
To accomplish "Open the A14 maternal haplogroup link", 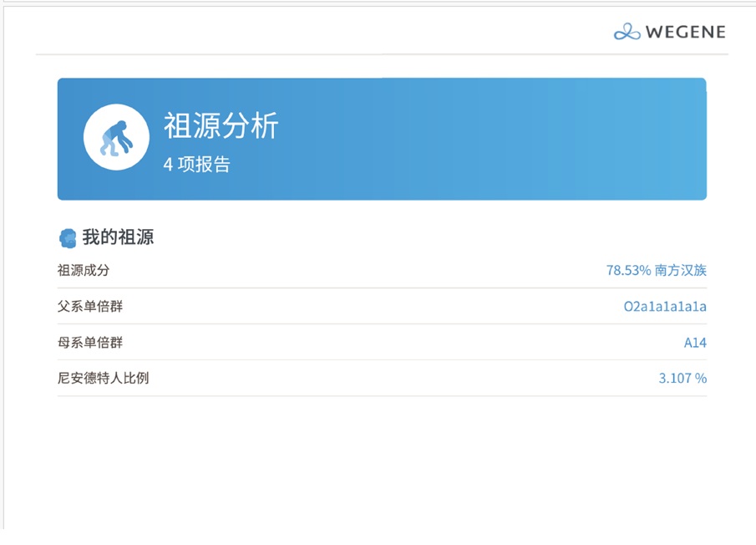I will point(695,343).
